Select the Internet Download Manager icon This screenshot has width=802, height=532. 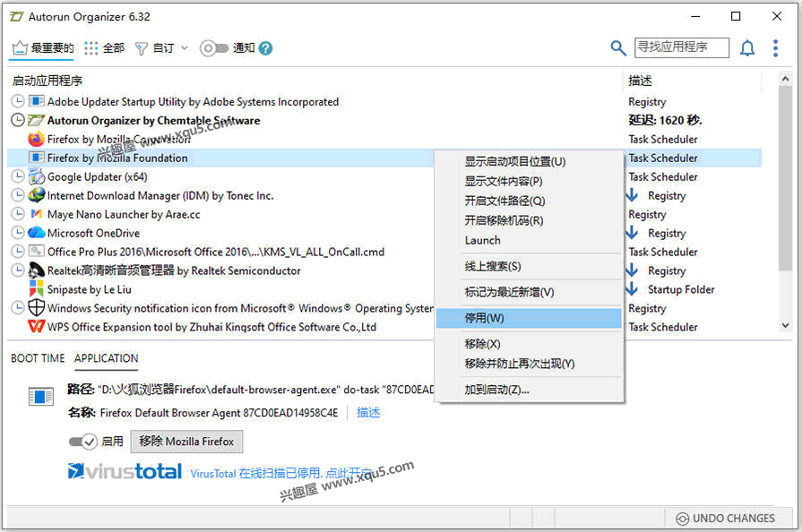37,195
